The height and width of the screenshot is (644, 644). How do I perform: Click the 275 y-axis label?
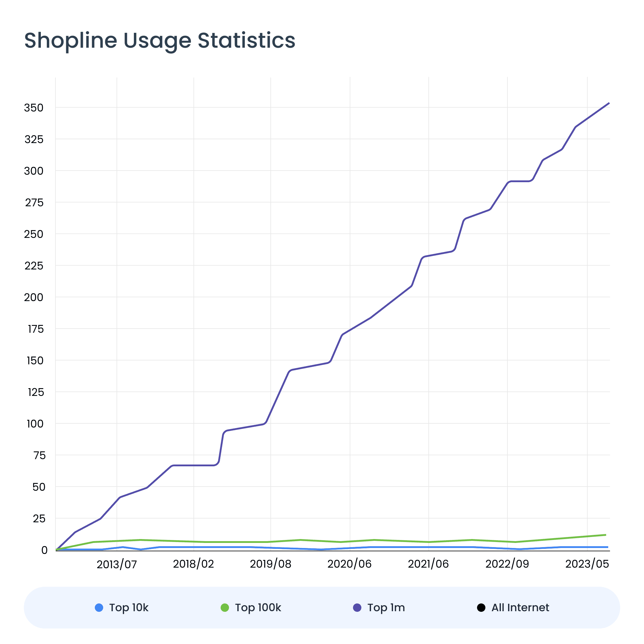(x=34, y=202)
